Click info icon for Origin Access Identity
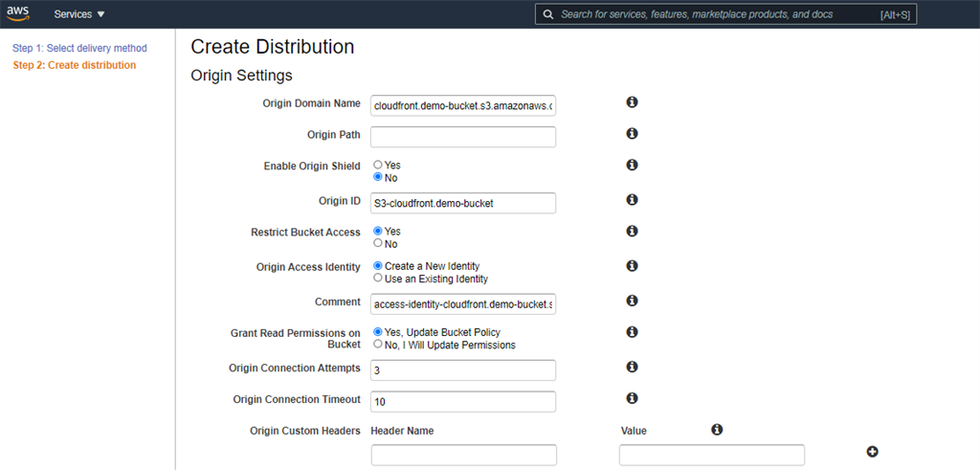Viewport: 980px width, 470px height. tap(632, 266)
